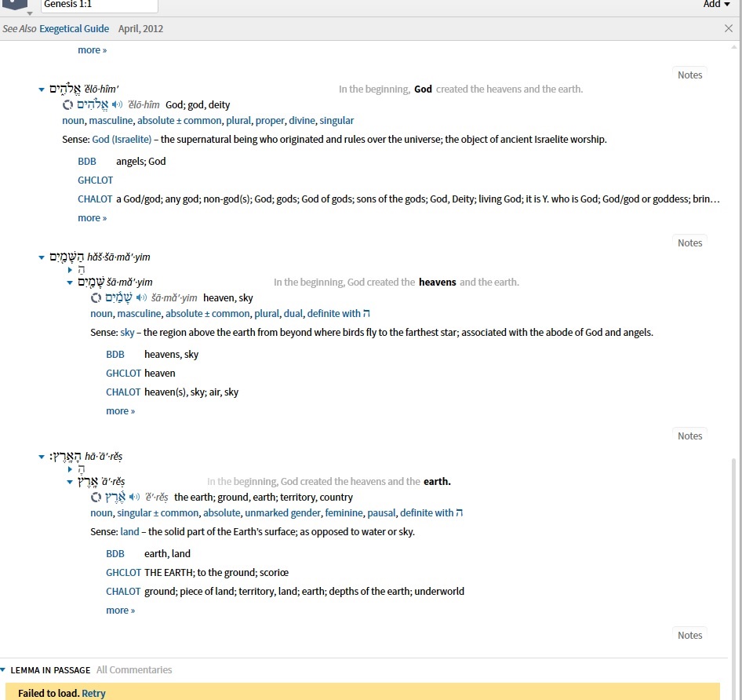This screenshot has width=742, height=700.
Task: Click the feminine morphology tag
Action: coord(344,513)
